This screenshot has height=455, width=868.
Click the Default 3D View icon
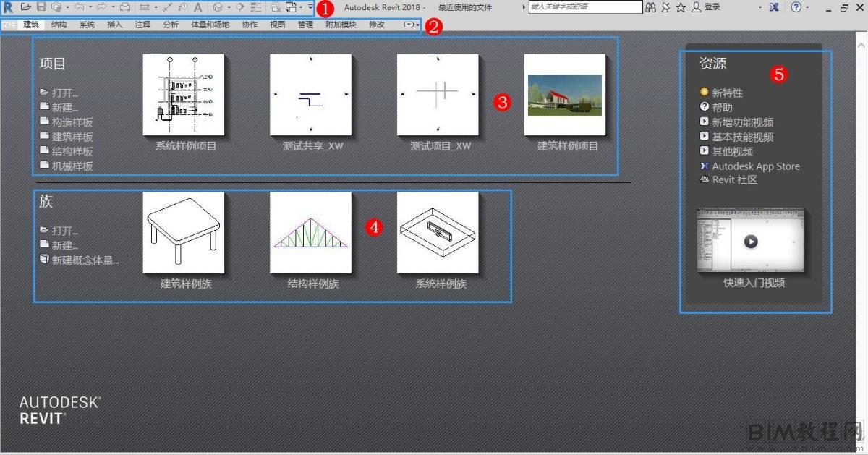[218, 7]
